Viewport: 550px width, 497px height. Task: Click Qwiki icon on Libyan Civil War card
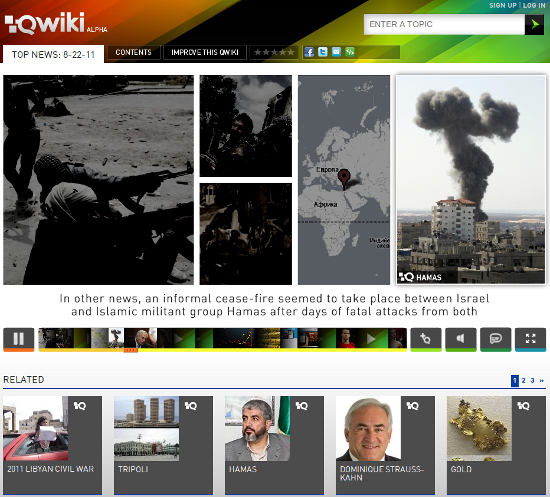click(80, 406)
